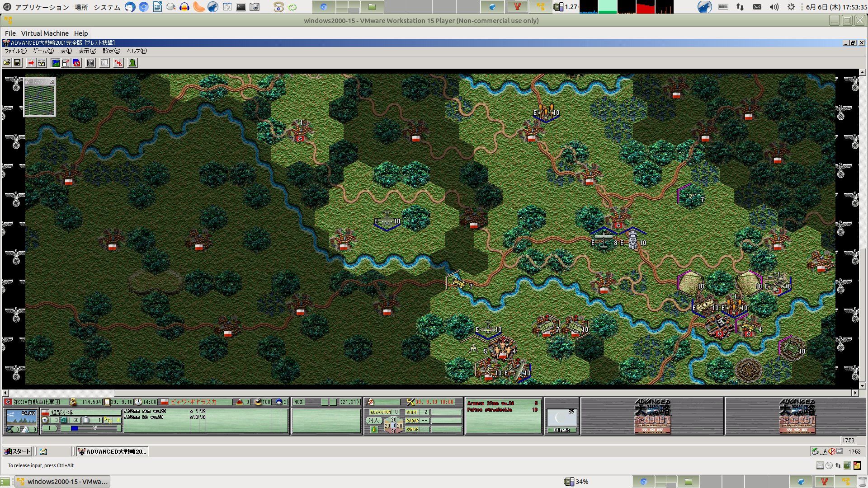The height and width of the screenshot is (488, 868).
Task: Click the mail envelope icon in top panel
Action: click(x=757, y=7)
